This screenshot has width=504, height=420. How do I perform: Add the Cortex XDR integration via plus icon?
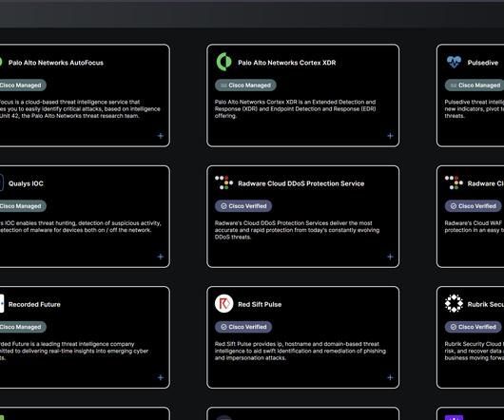[390, 136]
